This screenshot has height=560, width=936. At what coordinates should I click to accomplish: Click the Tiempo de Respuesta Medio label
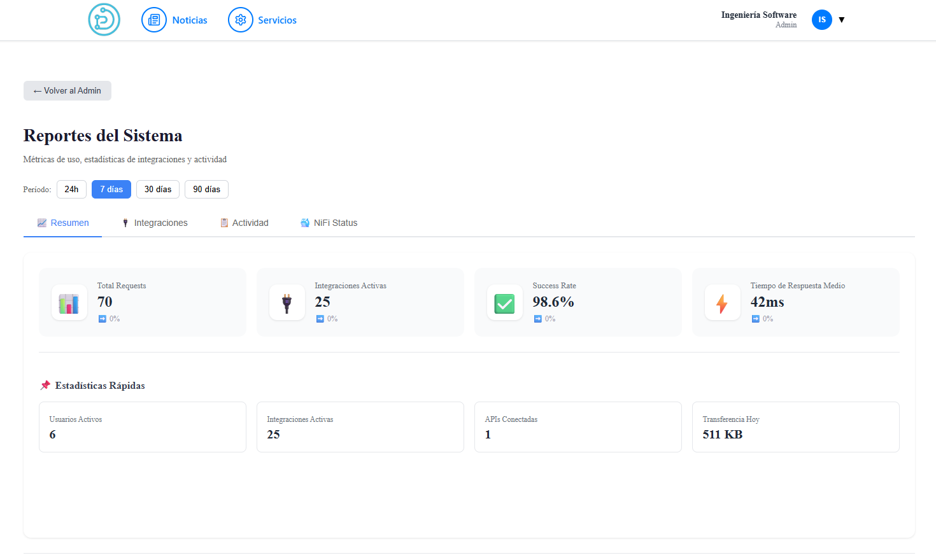798,286
